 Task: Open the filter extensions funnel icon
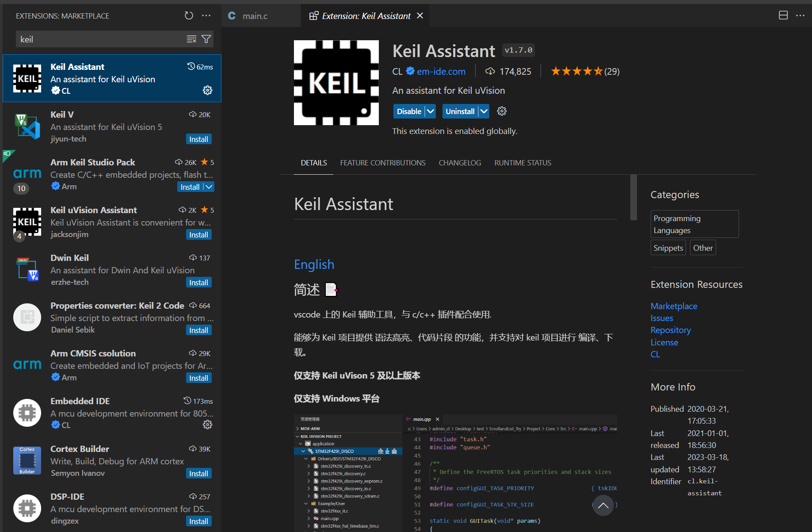(x=206, y=39)
